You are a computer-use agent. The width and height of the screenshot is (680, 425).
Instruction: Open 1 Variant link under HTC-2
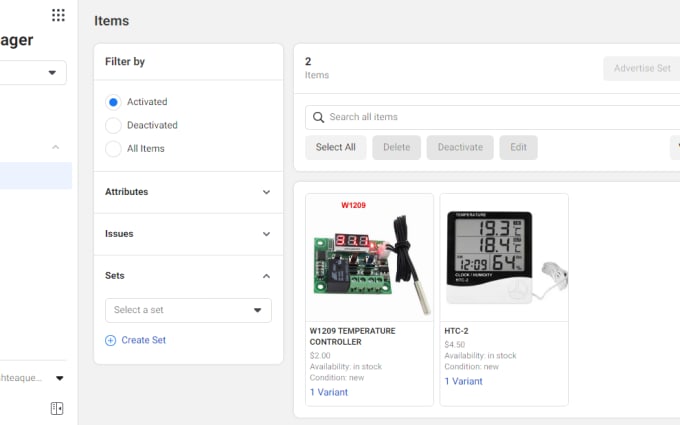click(x=463, y=382)
